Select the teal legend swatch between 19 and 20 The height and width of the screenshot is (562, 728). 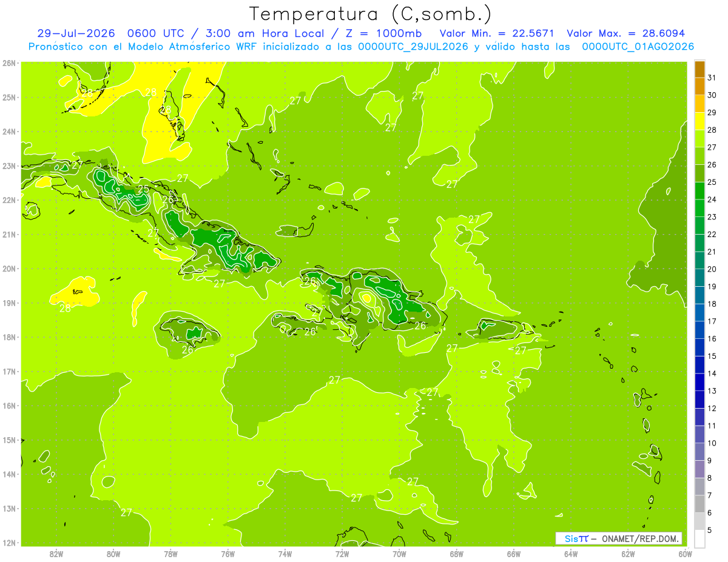pos(700,278)
